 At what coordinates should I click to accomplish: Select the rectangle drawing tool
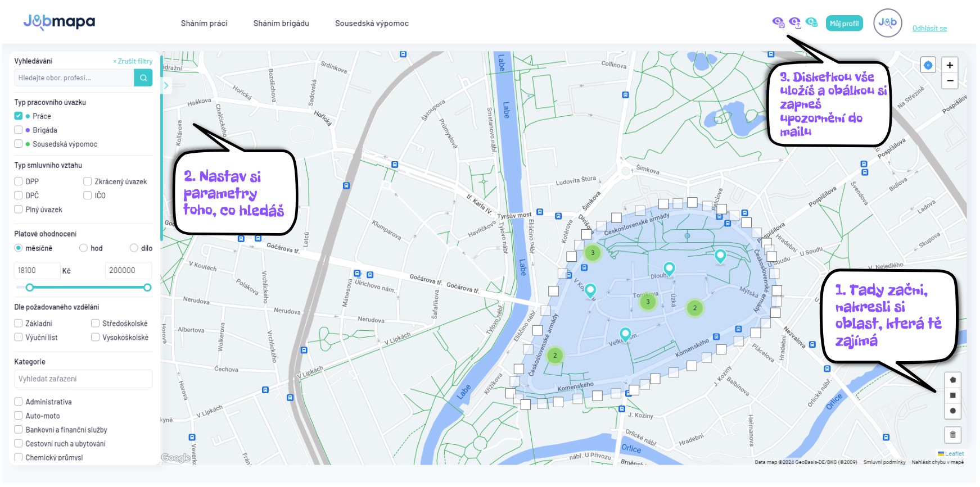pyautogui.click(x=952, y=395)
